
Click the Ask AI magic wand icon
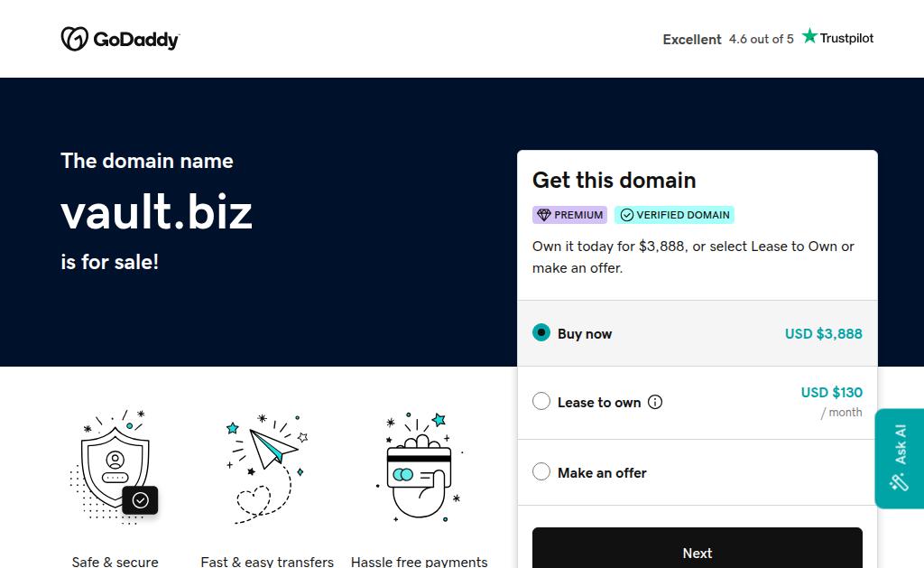coord(899,482)
